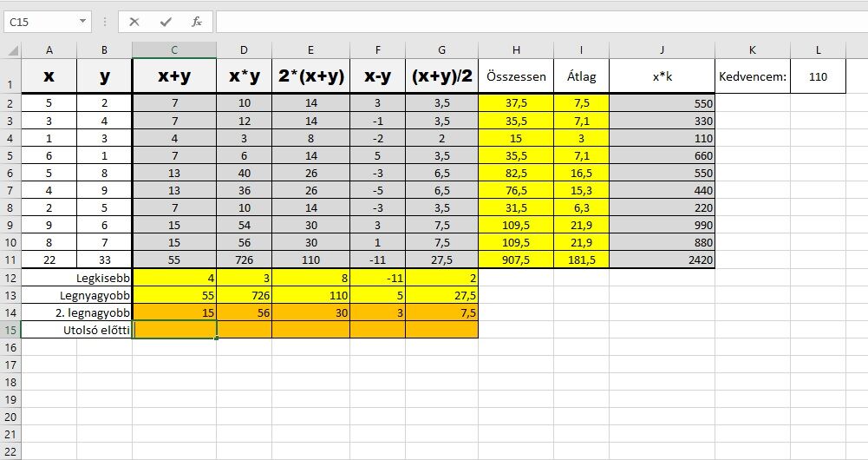The image size is (868, 460).
Task: Click the x+y header cell
Action: [174, 76]
